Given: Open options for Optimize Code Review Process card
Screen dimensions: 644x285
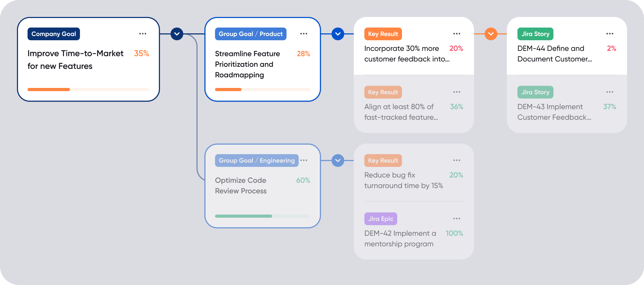Looking at the screenshot, I should coord(304,160).
